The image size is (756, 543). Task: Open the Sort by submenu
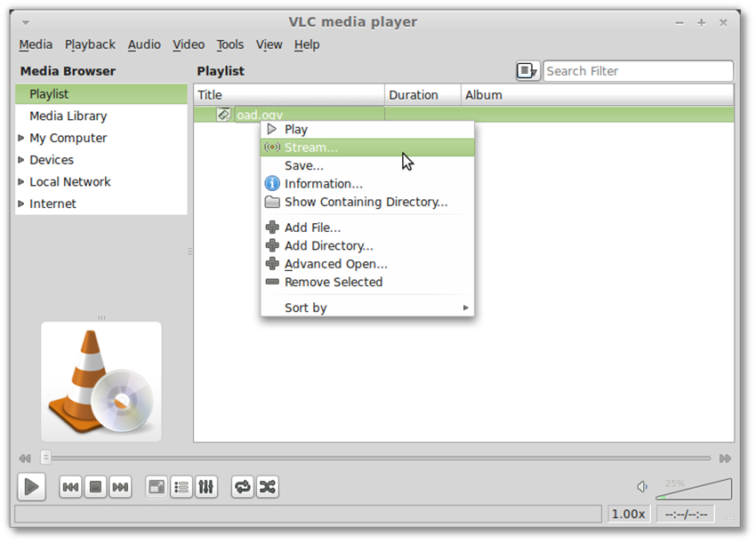[x=367, y=307]
